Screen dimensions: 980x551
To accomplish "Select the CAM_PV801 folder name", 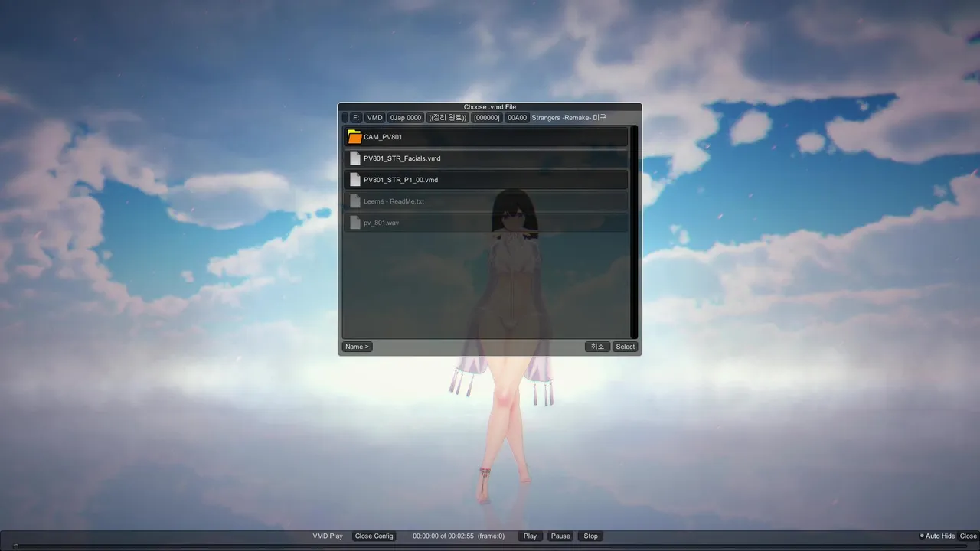I will tap(383, 137).
